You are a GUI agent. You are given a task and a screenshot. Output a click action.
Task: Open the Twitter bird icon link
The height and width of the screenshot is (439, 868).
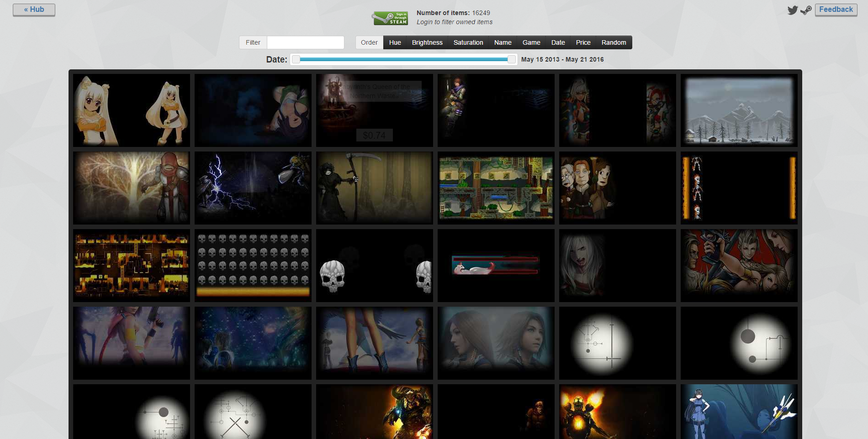tap(793, 10)
